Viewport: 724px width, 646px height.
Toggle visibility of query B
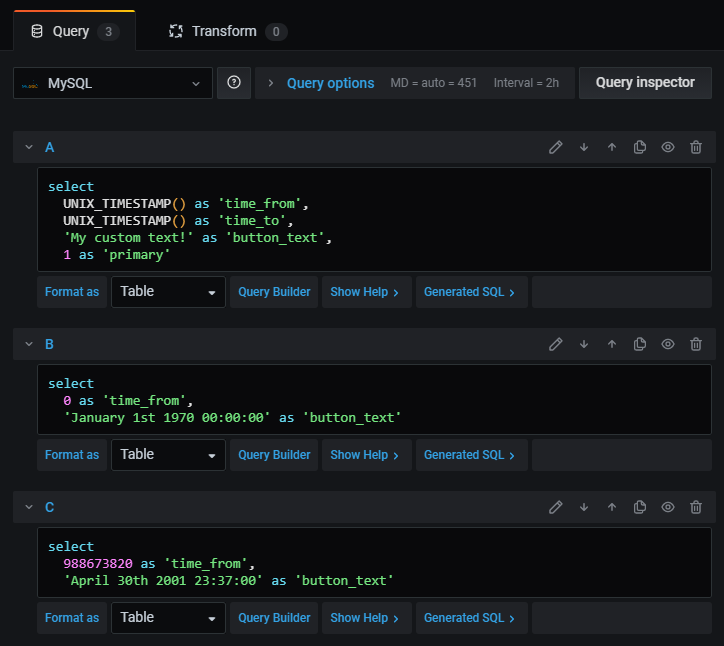[668, 344]
